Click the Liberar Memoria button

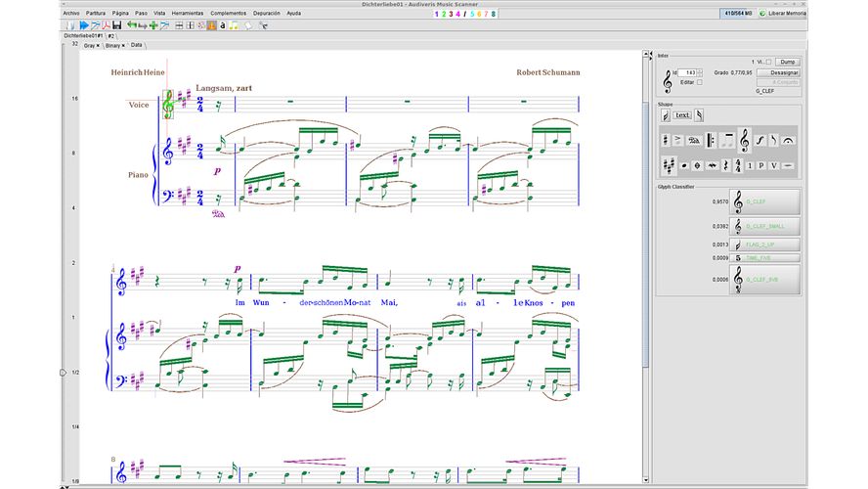783,13
